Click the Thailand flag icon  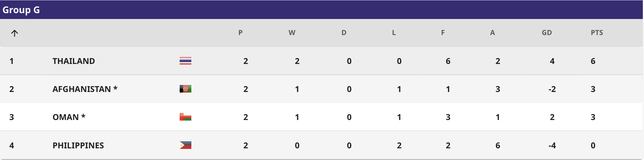tap(185, 61)
